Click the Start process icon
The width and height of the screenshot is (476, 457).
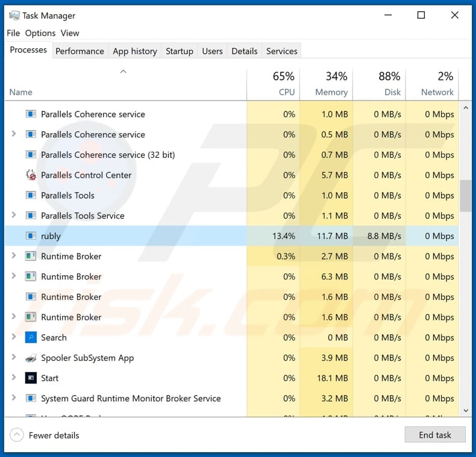coord(31,378)
